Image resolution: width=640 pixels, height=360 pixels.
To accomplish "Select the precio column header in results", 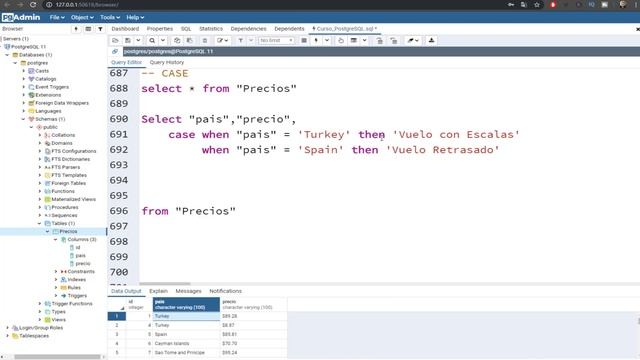I will point(253,304).
